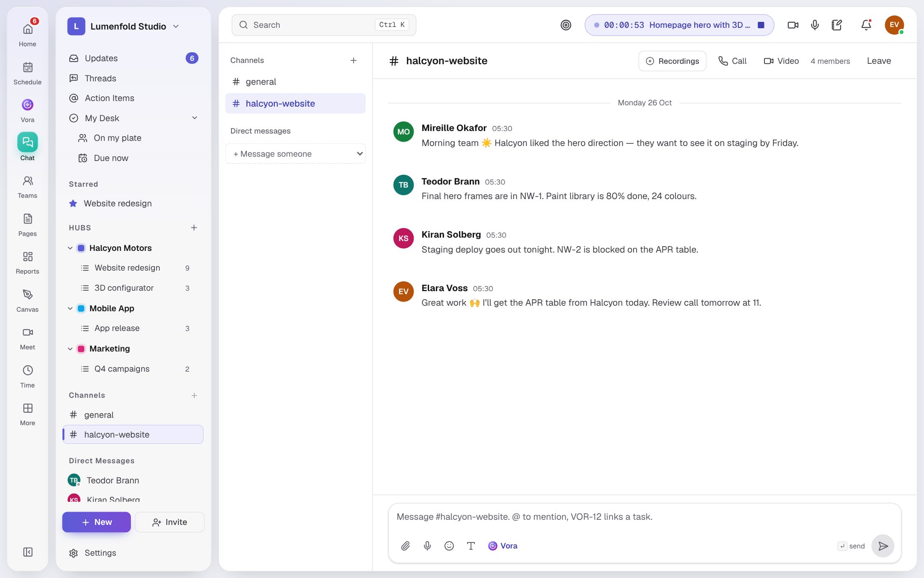
Task: Stop the running timer with the square icon
Action: coord(761,25)
